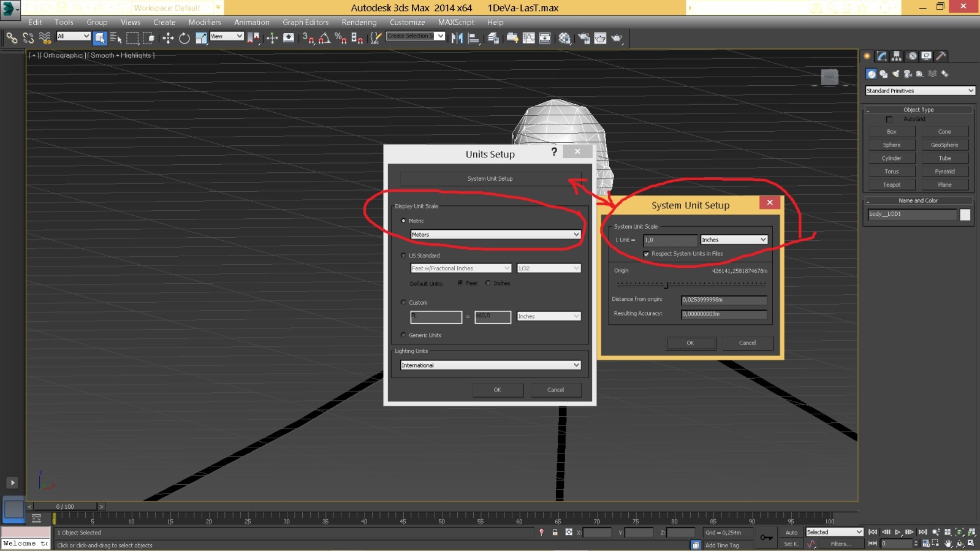Select Helpers category icon in Create panel

click(920, 74)
